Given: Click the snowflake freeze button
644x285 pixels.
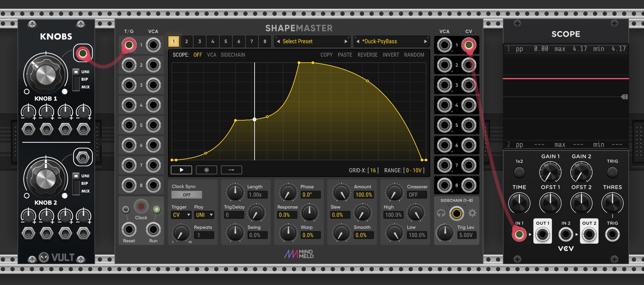Looking at the screenshot, I should 206,170.
